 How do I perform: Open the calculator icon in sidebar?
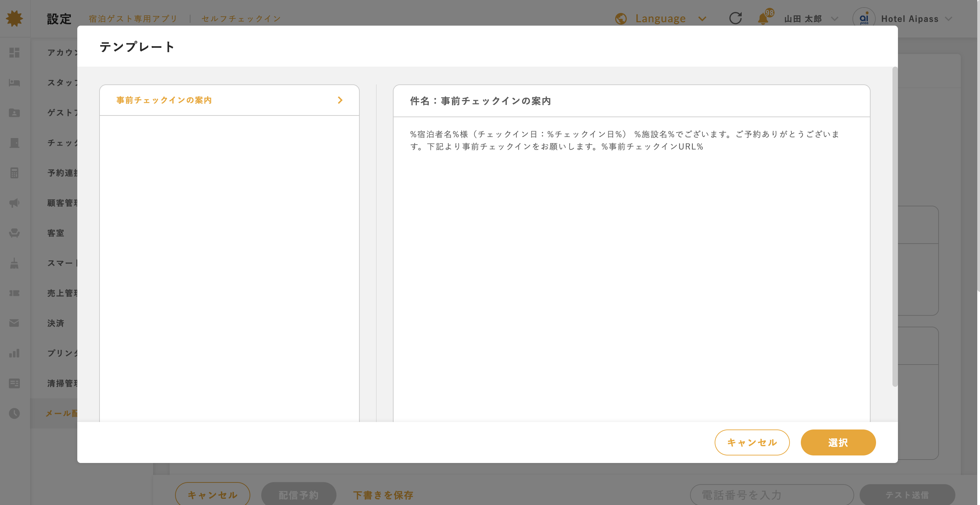point(14,173)
